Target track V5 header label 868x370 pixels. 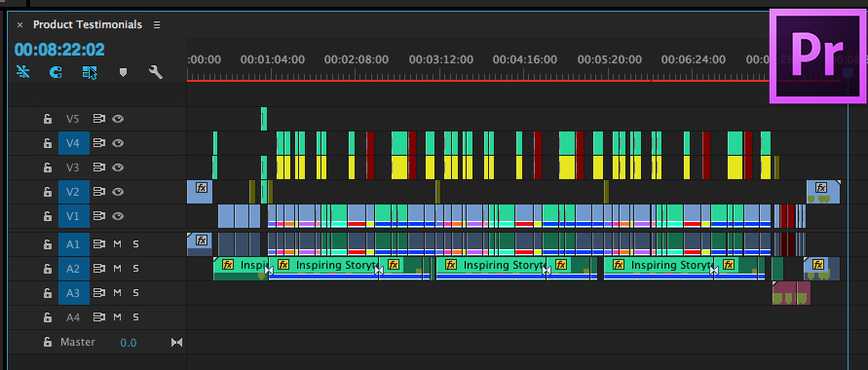73,119
